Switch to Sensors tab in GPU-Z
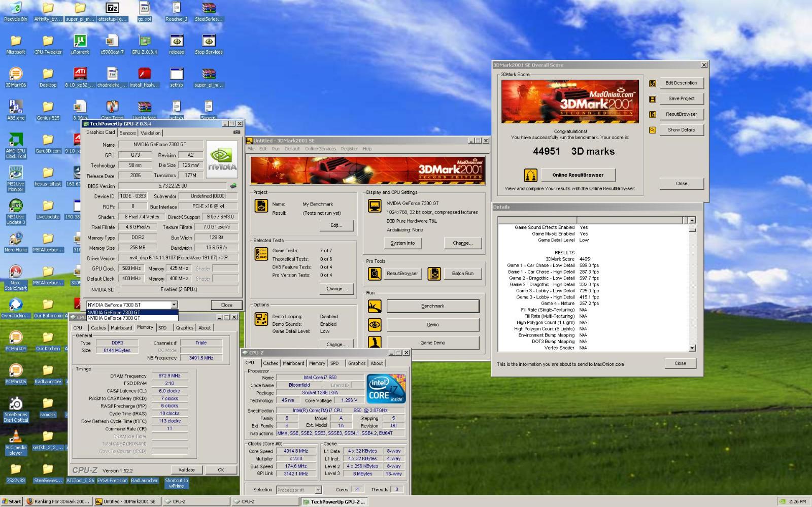Image resolution: width=812 pixels, height=507 pixels. (x=128, y=133)
